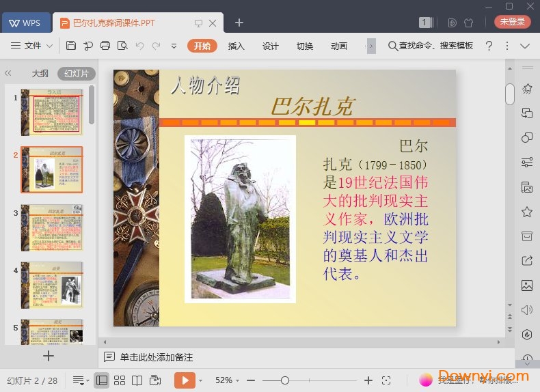Image resolution: width=540 pixels, height=392 pixels.
Task: Expand the 文件 dropdown arrow
Action: point(50,46)
